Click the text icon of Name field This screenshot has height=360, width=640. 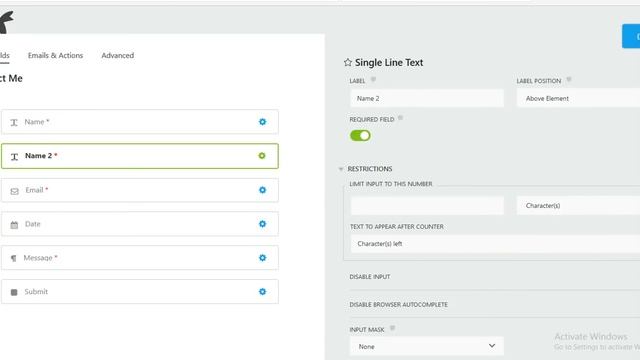click(14, 122)
